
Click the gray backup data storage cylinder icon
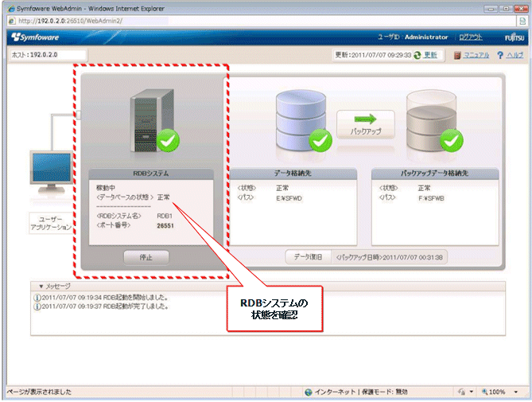click(431, 120)
